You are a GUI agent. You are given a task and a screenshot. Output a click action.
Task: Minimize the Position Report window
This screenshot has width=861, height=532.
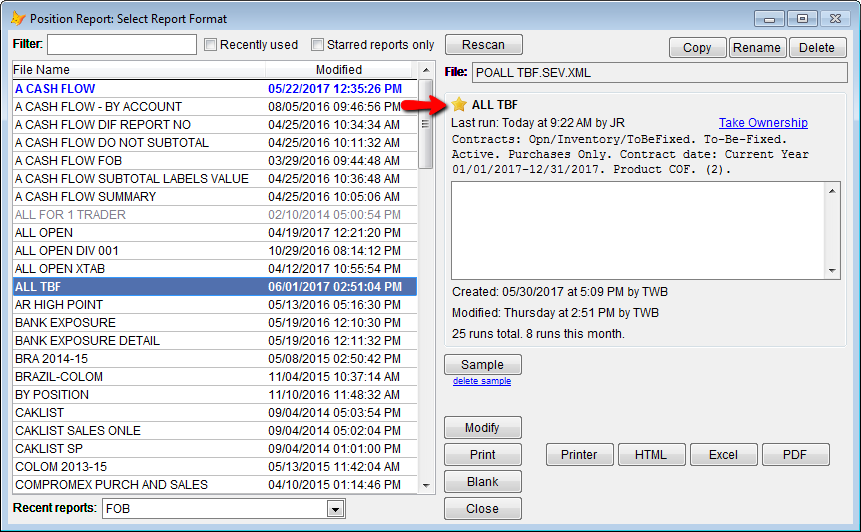[769, 19]
